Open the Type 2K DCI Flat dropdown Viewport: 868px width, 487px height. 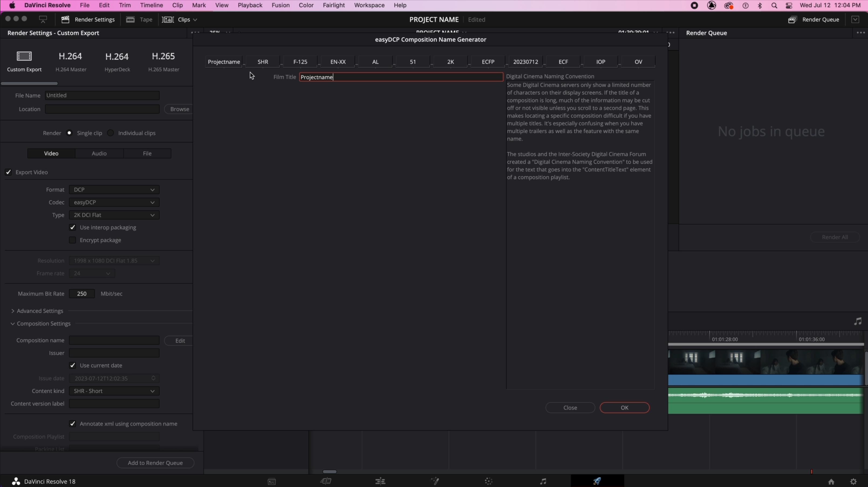(114, 215)
